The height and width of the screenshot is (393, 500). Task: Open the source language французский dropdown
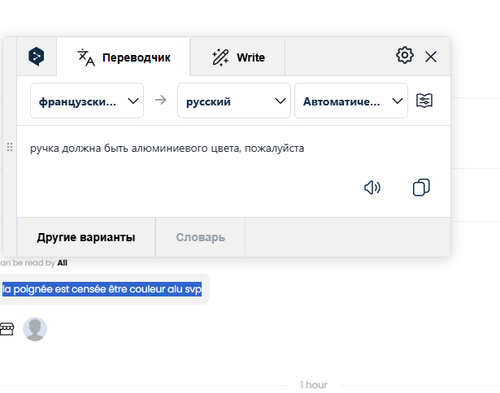(87, 101)
